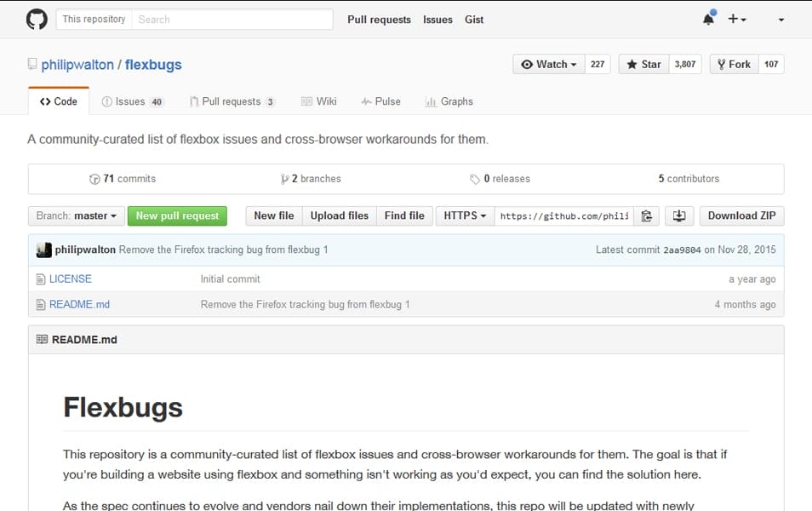Click the Find file button
The image size is (812, 511).
pos(404,215)
